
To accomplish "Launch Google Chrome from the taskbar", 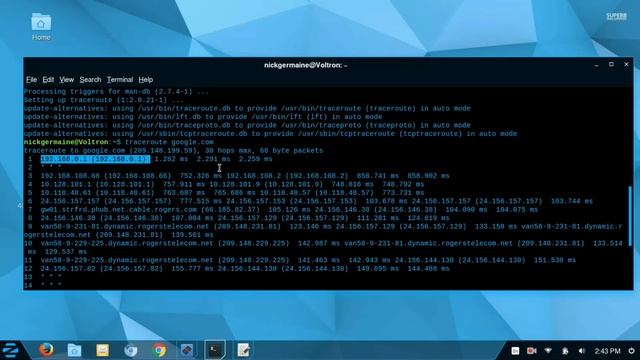I will (159, 350).
